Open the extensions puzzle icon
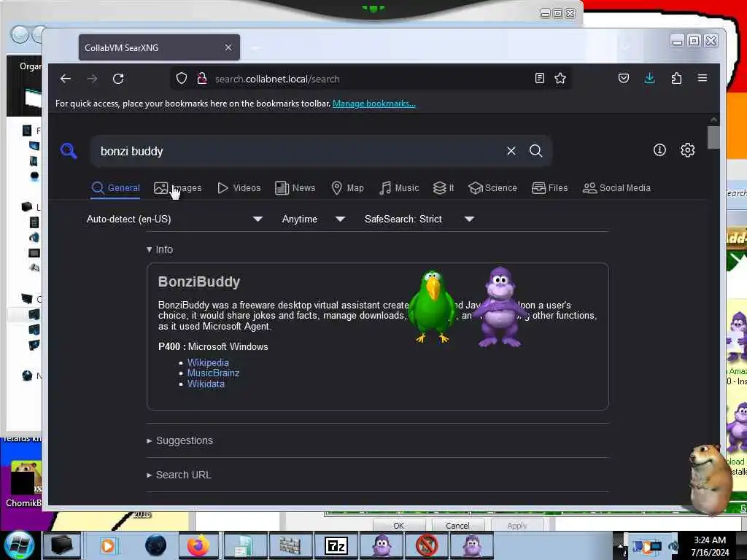Viewport: 747px width, 560px height. coord(676,78)
